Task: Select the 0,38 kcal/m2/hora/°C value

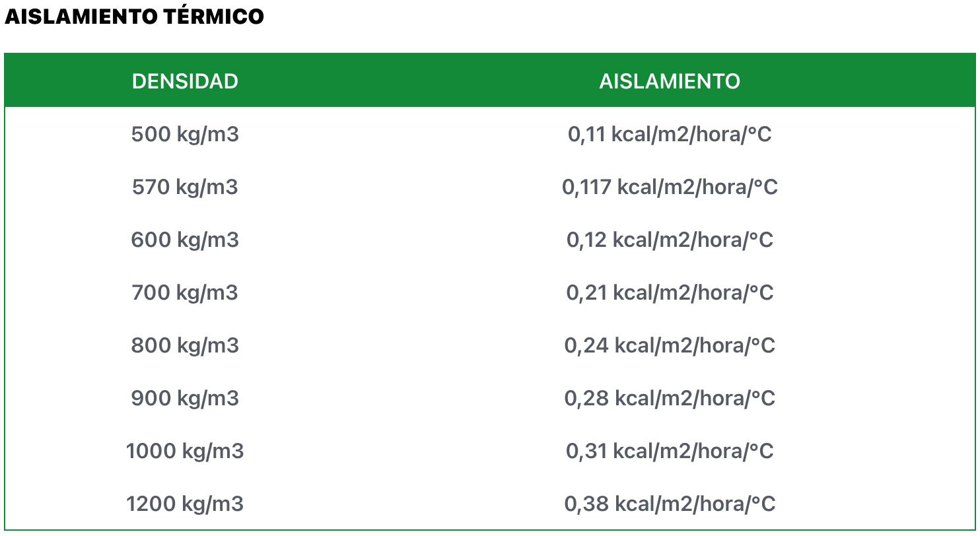Action: pyautogui.click(x=670, y=504)
